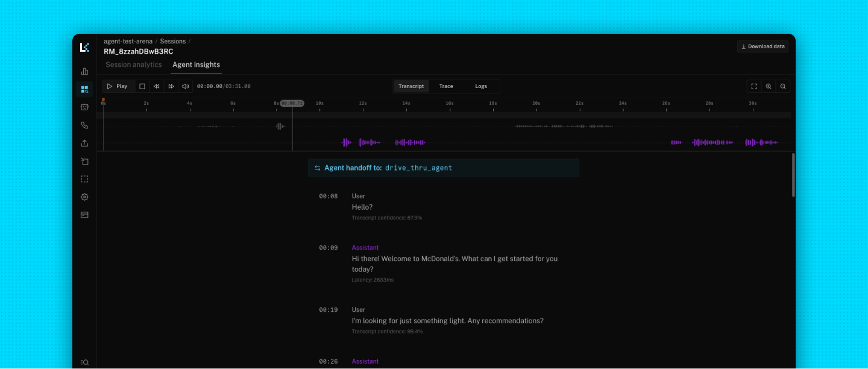Go to Sessions via the breadcrumb link

point(172,42)
